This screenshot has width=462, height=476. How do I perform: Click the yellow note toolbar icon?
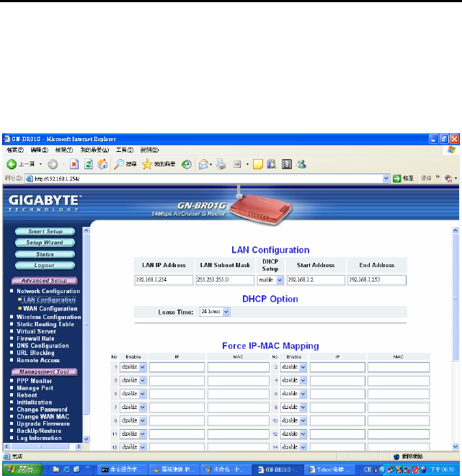click(257, 164)
